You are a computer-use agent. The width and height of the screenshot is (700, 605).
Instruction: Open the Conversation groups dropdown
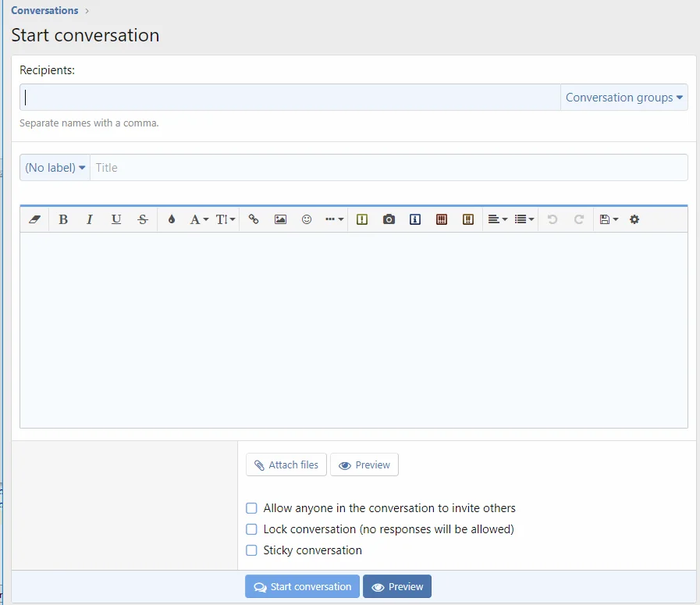pos(624,98)
